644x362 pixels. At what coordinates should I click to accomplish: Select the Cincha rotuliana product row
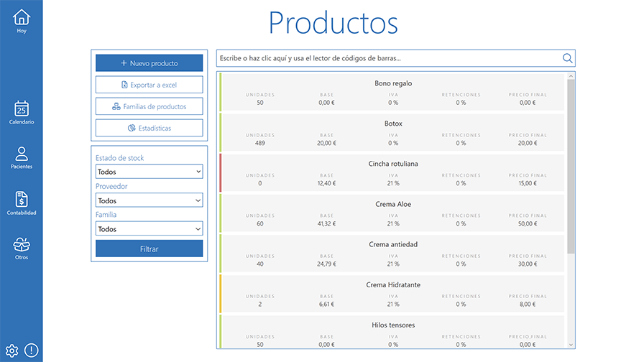coord(393,173)
